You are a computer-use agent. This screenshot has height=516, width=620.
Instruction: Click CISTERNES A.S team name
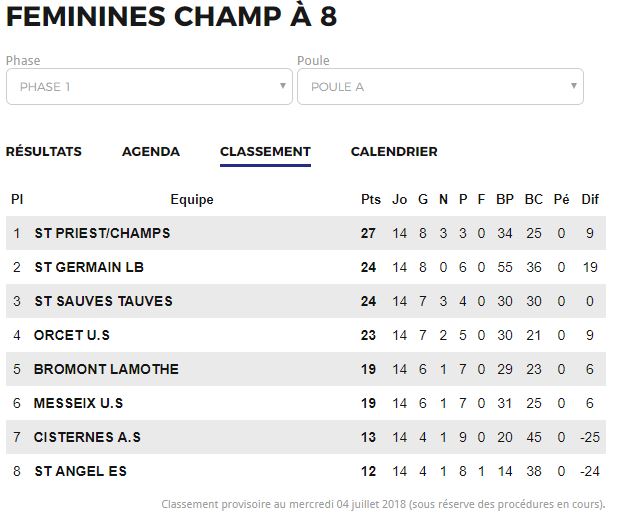[87, 437]
